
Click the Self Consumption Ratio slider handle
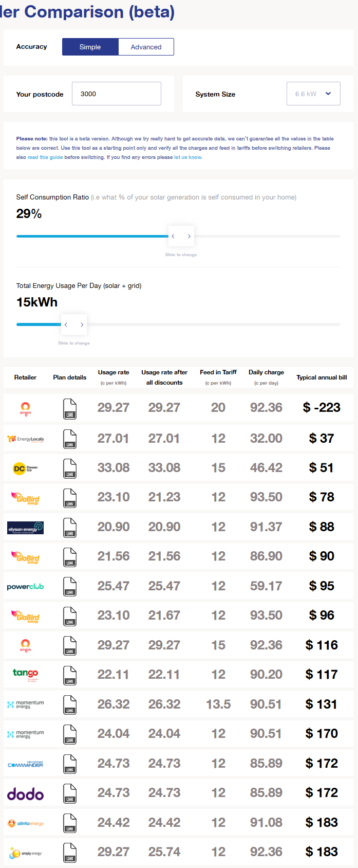[181, 236]
